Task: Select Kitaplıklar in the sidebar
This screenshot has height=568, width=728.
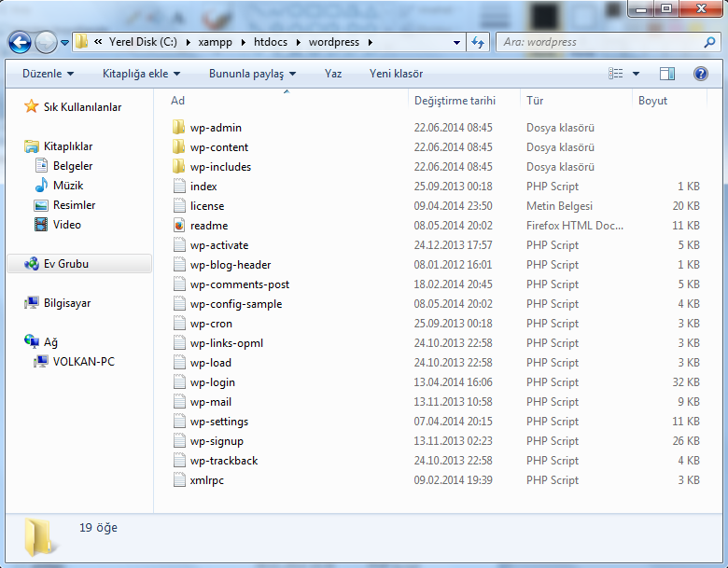Action: pos(68,146)
